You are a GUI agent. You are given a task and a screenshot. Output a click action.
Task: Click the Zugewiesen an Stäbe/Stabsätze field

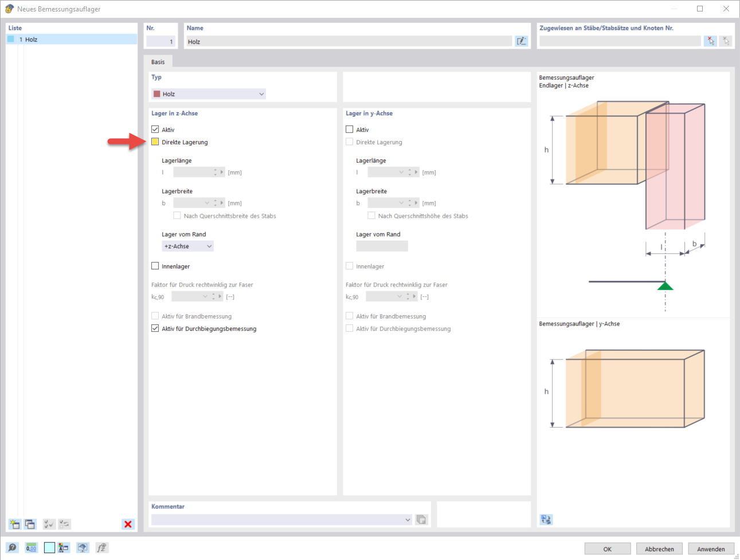point(620,41)
